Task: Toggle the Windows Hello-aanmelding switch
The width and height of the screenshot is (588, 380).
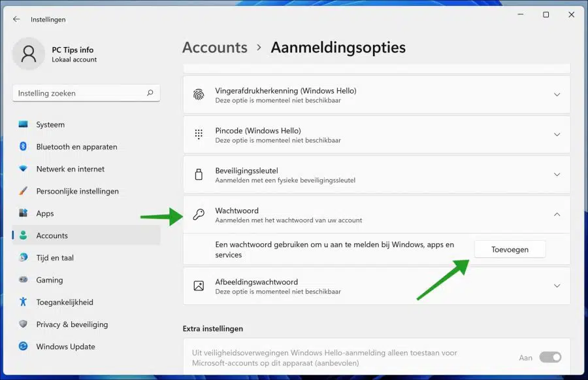Action: 550,357
